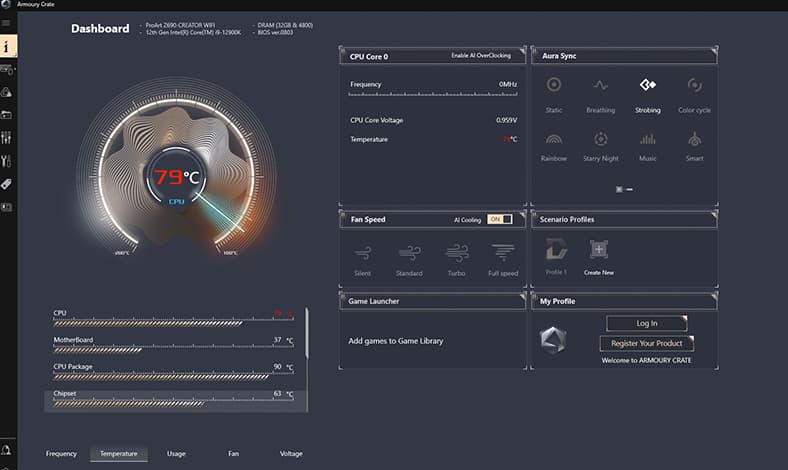Click the CPU Package 90 °C value
The image size is (788, 470).
283,366
